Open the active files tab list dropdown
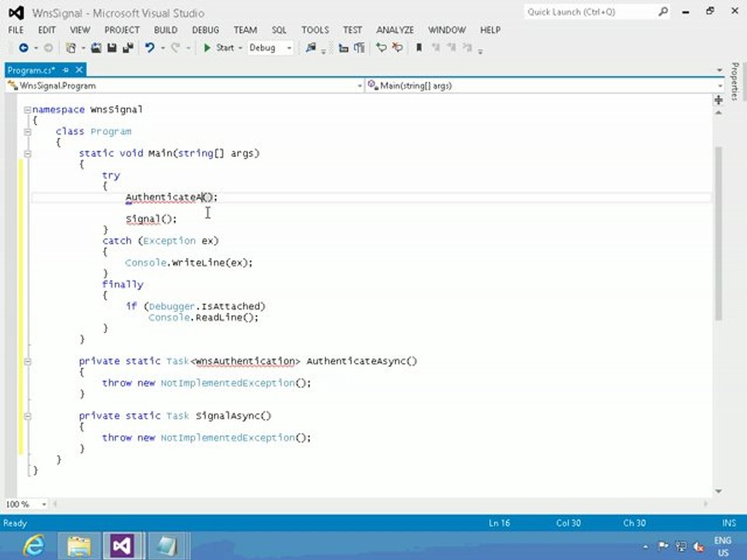The width and height of the screenshot is (747, 560). click(719, 71)
